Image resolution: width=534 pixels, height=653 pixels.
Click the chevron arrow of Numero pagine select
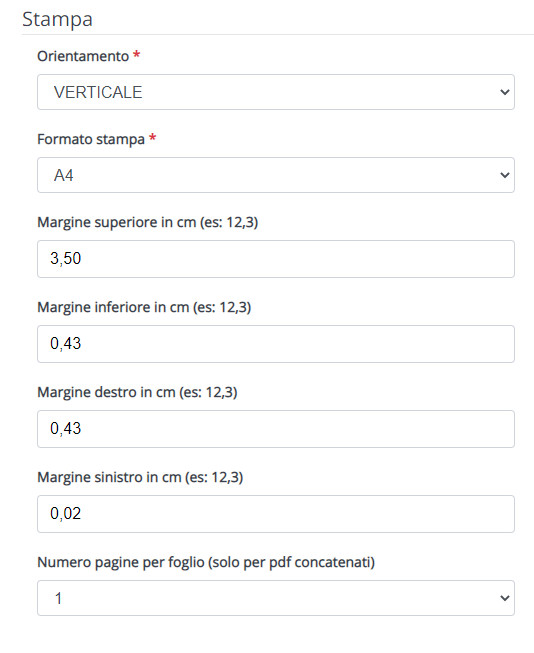(x=504, y=598)
